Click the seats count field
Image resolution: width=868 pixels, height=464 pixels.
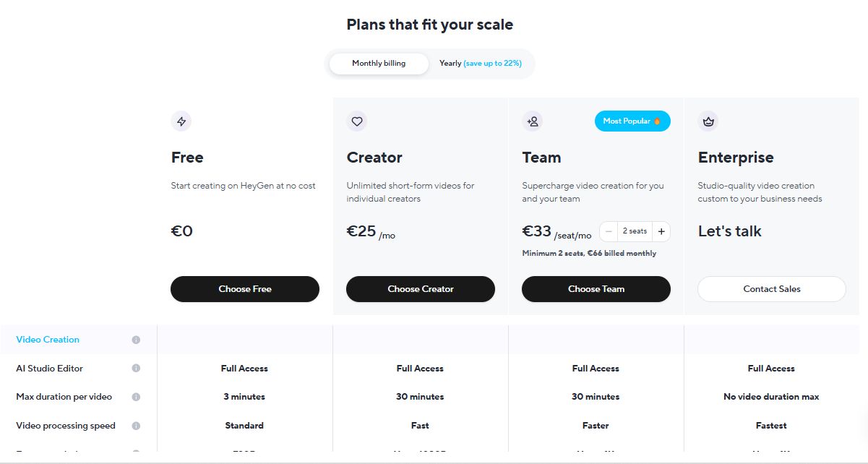tap(635, 231)
